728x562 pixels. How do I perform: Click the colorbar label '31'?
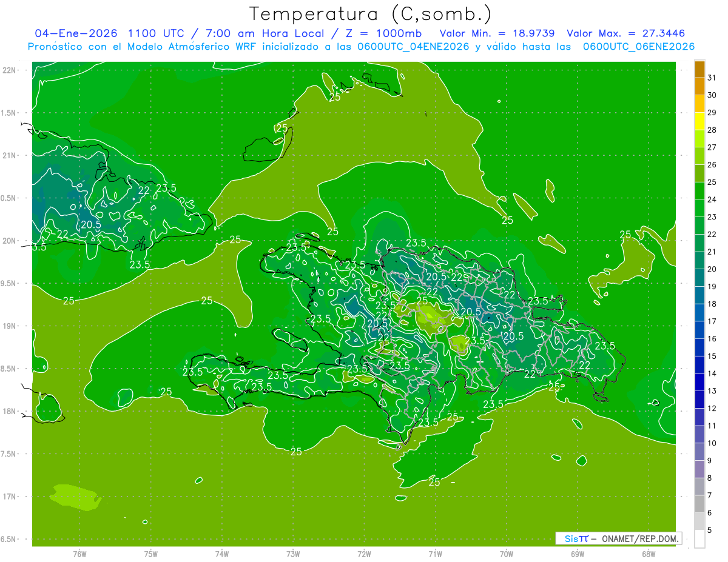pos(712,78)
